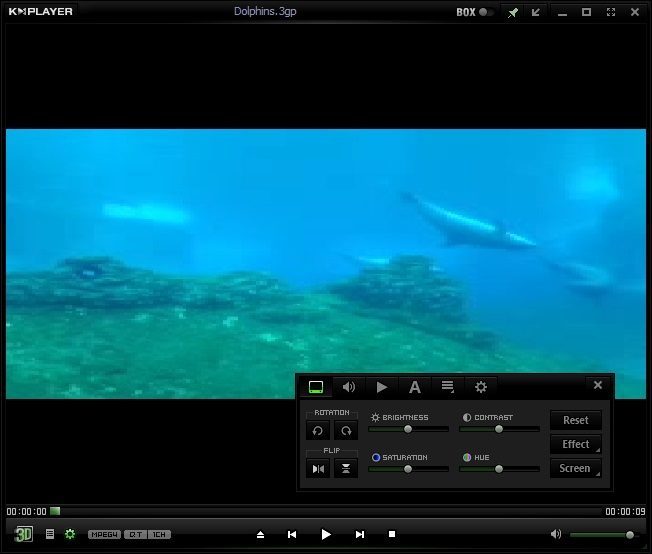Skip to previous track
The height and width of the screenshot is (554, 652).
(292, 534)
